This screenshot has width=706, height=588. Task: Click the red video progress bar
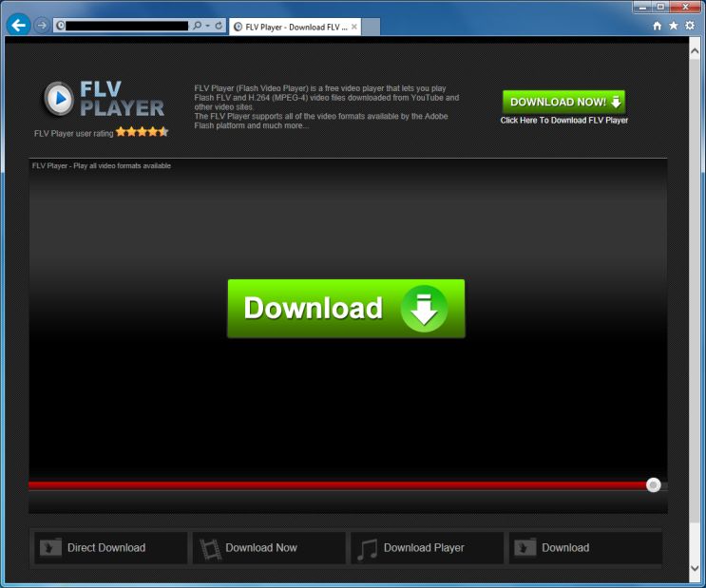point(336,484)
